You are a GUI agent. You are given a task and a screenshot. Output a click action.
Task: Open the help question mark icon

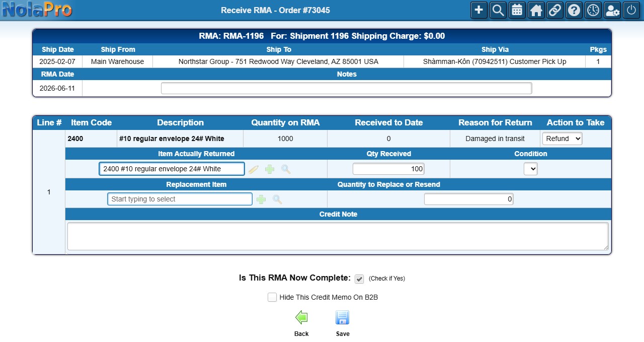(574, 10)
